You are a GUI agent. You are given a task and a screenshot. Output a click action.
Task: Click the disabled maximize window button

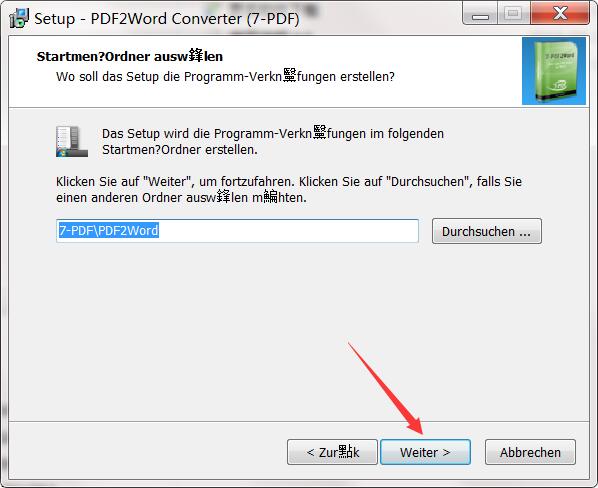pos(513,14)
